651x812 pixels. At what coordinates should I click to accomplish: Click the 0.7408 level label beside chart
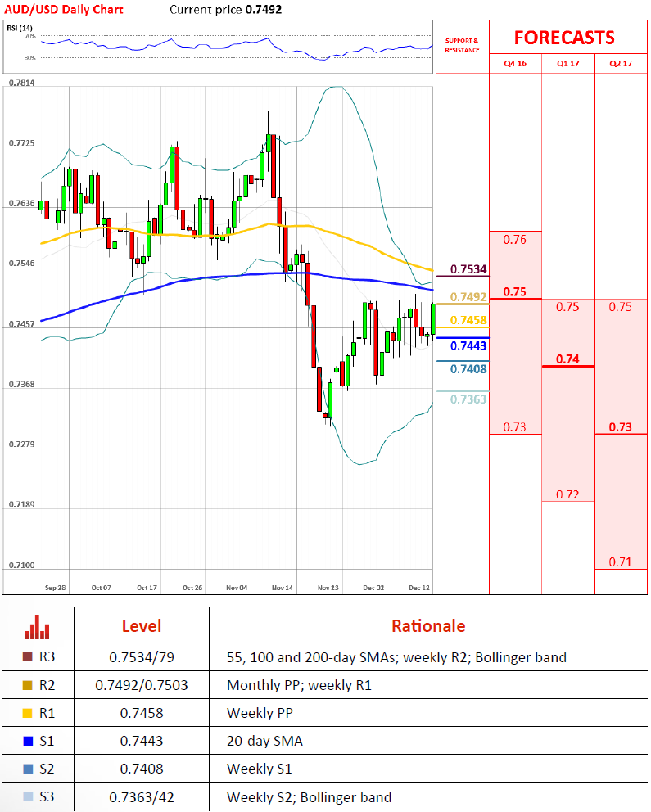click(x=468, y=369)
